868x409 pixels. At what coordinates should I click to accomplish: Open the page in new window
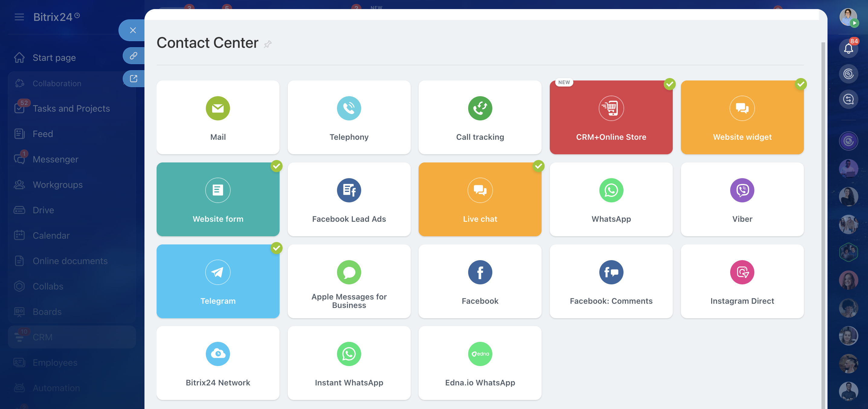[x=134, y=79]
